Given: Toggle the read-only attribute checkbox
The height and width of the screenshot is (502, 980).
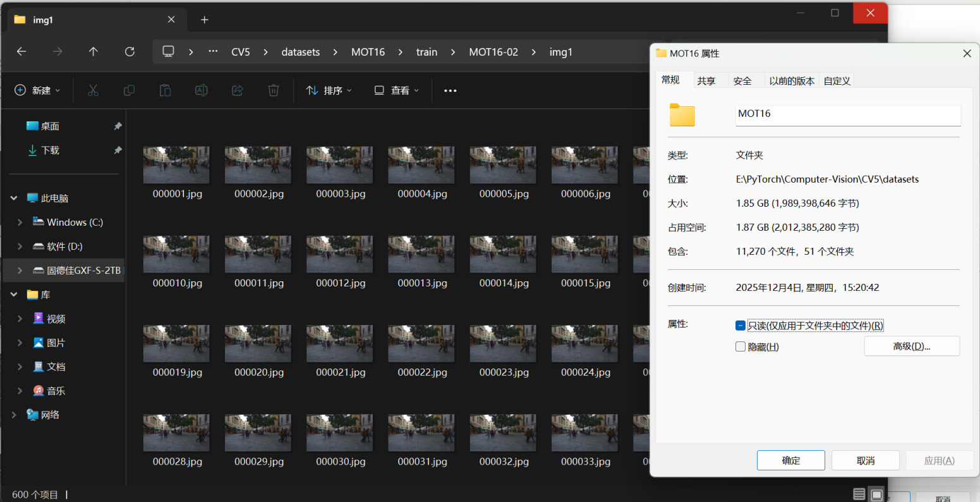Looking at the screenshot, I should tap(741, 326).
